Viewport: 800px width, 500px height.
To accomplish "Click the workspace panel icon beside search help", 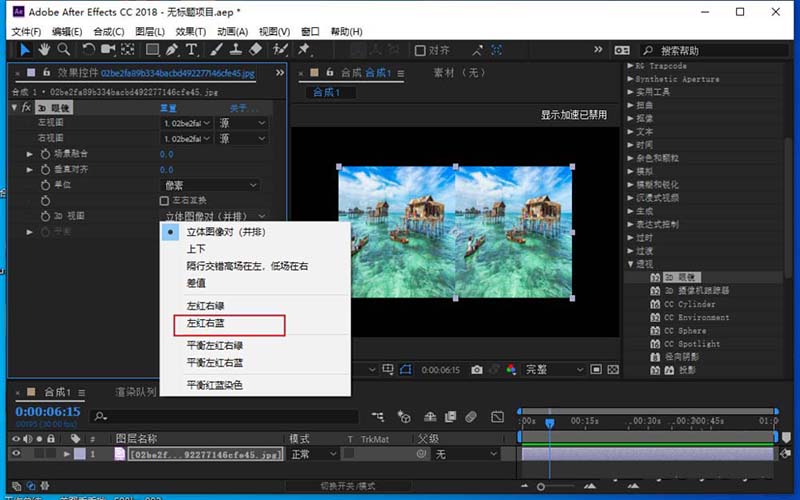I will click(x=622, y=50).
